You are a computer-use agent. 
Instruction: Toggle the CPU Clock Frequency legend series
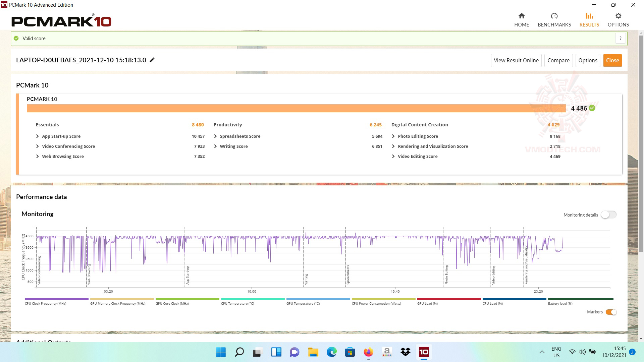[x=45, y=303]
